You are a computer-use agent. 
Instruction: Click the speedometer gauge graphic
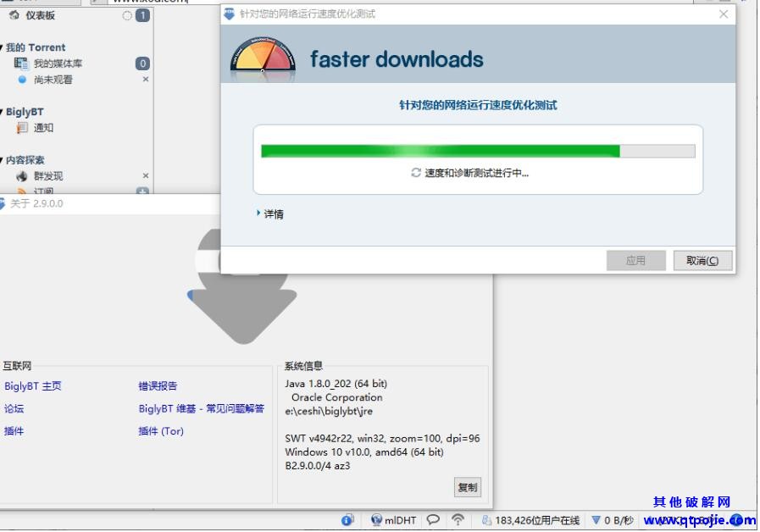tap(262, 58)
